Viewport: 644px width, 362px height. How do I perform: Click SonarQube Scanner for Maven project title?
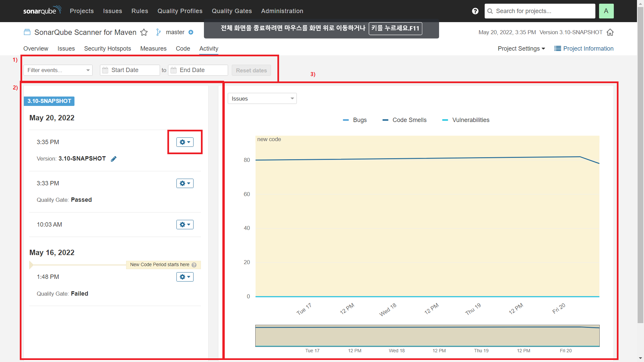(x=85, y=32)
